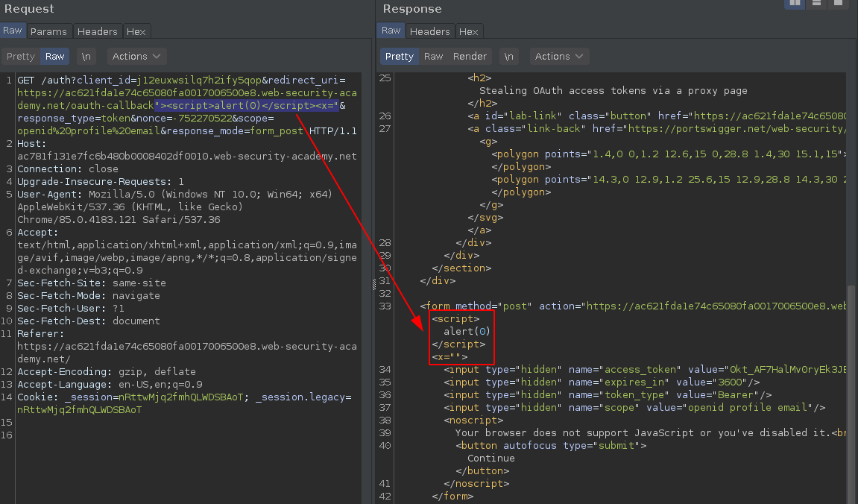Viewport: 858px width, 504px height.
Task: Click the token_type Bearer input line
Action: pyautogui.click(x=608, y=394)
